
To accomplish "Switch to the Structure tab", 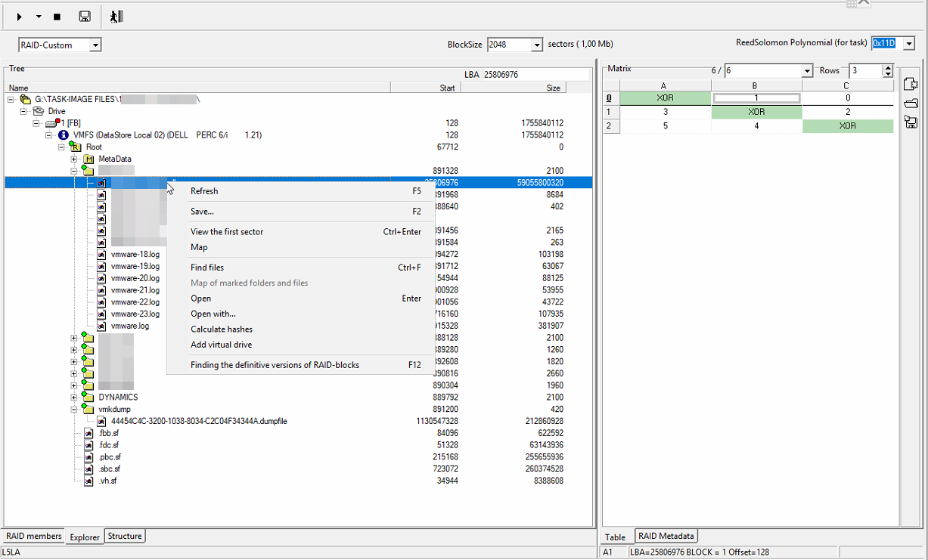I will pos(125,536).
